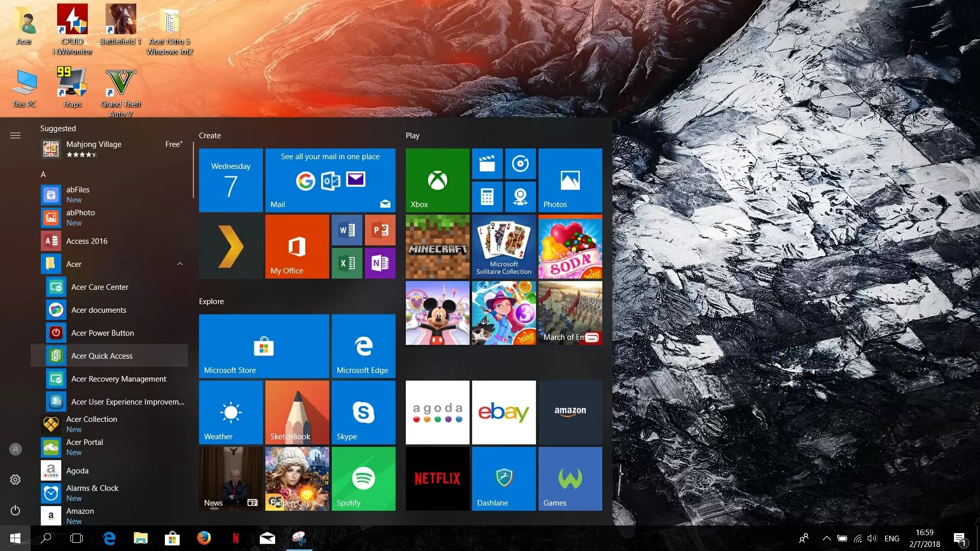Viewport: 980px width, 551px height.
Task: Open the March of Empires tile
Action: (570, 313)
